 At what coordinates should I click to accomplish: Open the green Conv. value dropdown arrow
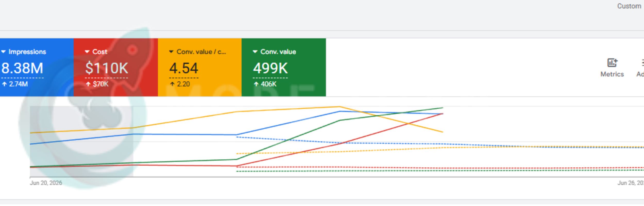pyautogui.click(x=255, y=52)
